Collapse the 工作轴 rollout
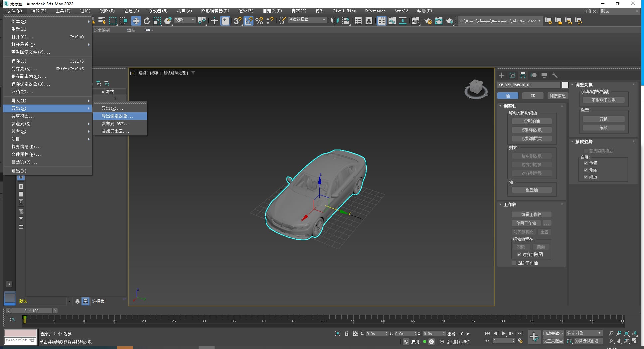The height and width of the screenshot is (349, 644). (510, 204)
